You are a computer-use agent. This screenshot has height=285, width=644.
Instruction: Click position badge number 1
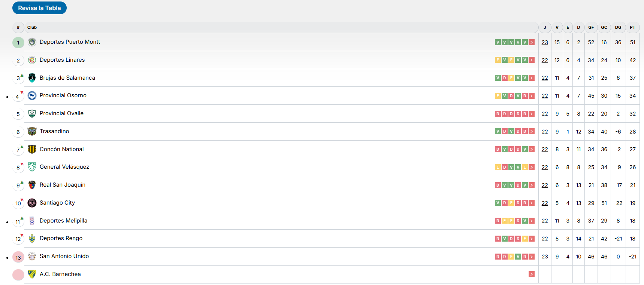click(18, 43)
